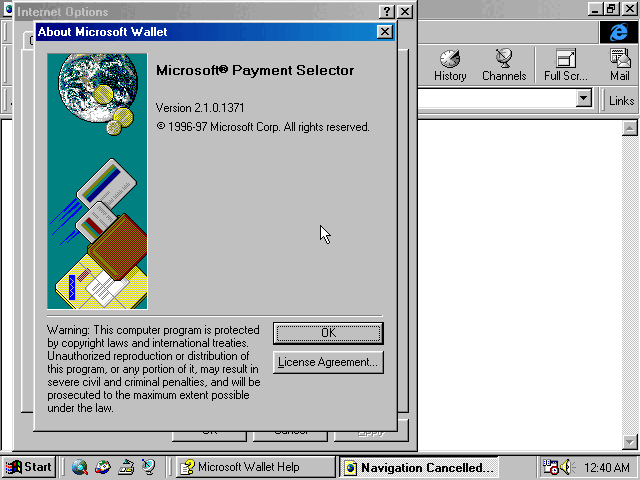Image resolution: width=640 pixels, height=480 pixels.
Task: Click Show Desktop in Quick Launch
Action: [x=126, y=467]
